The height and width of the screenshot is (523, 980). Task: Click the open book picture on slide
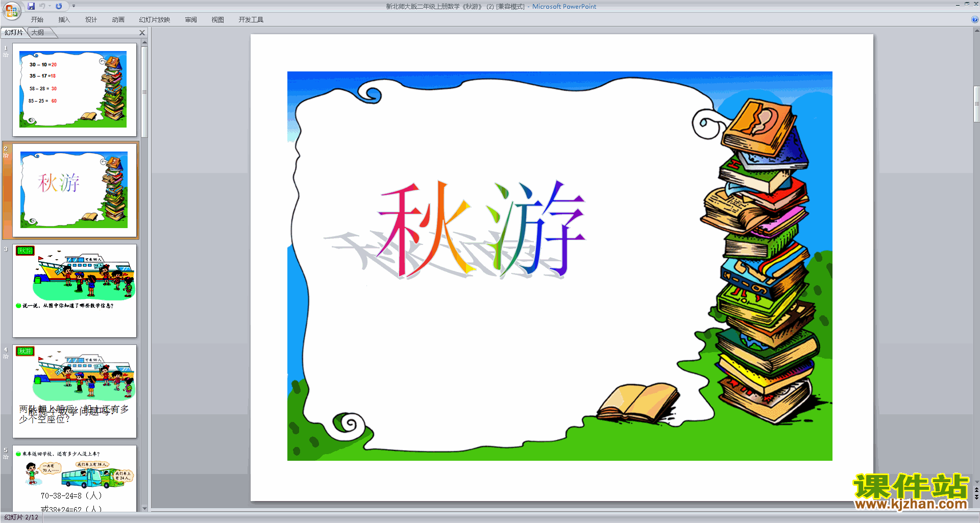click(638, 403)
